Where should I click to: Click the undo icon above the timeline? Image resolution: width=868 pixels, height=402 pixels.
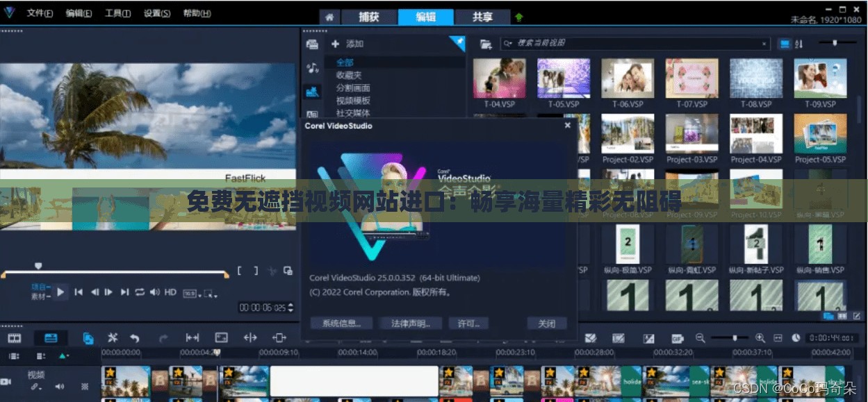click(x=133, y=338)
